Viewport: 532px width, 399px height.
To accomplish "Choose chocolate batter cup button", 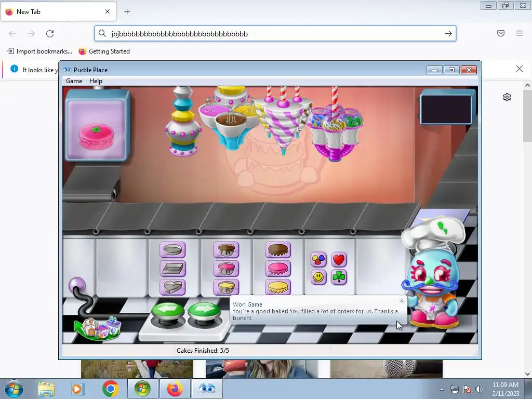I will (226, 250).
